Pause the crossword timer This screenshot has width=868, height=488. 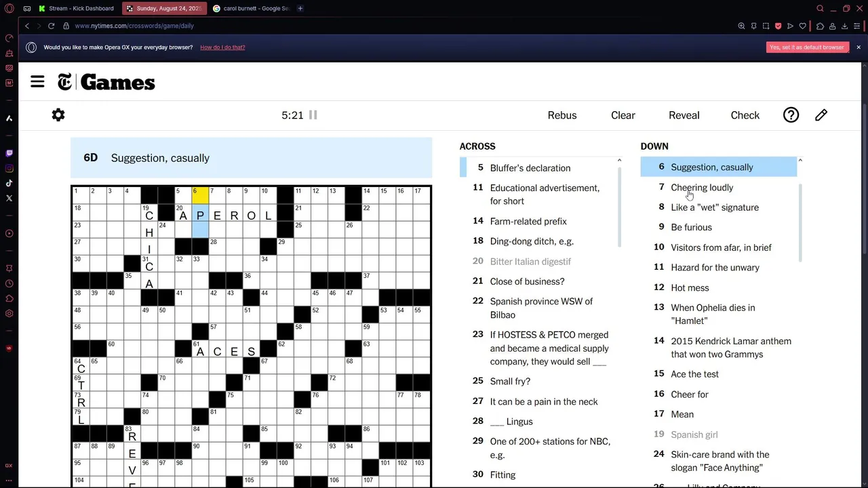(313, 115)
